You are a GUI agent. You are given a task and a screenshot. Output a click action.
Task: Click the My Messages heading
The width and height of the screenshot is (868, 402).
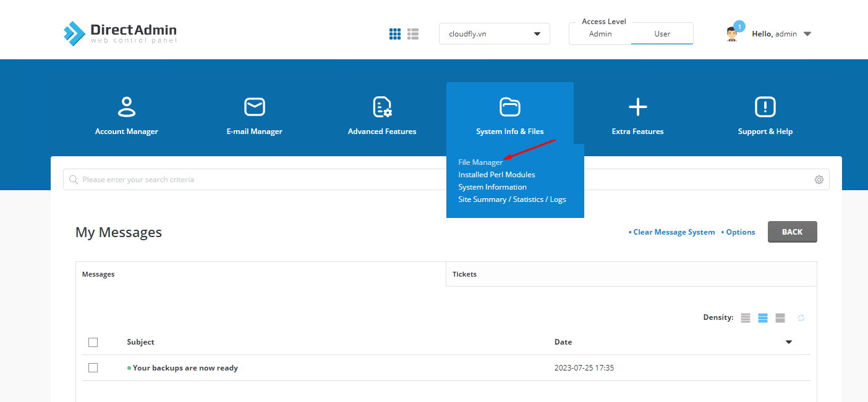click(x=119, y=232)
